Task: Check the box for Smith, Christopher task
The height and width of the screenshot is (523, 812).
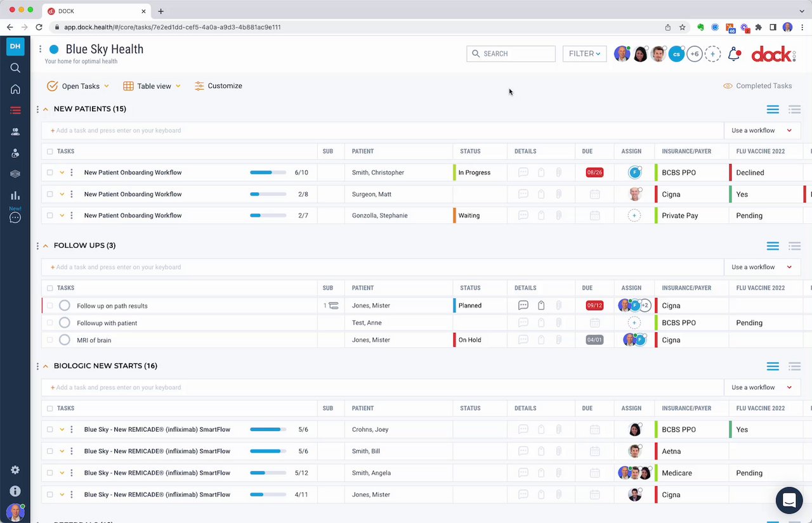Action: 50,172
